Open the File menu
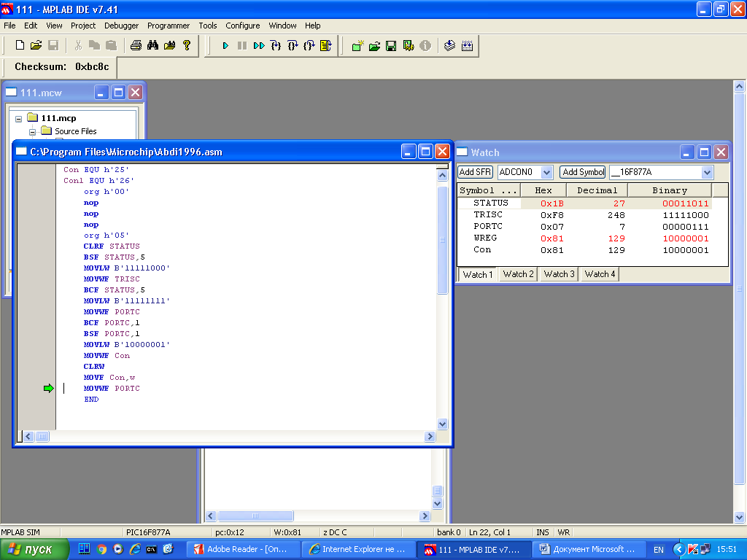Screen dimensions: 747x560 [9, 26]
